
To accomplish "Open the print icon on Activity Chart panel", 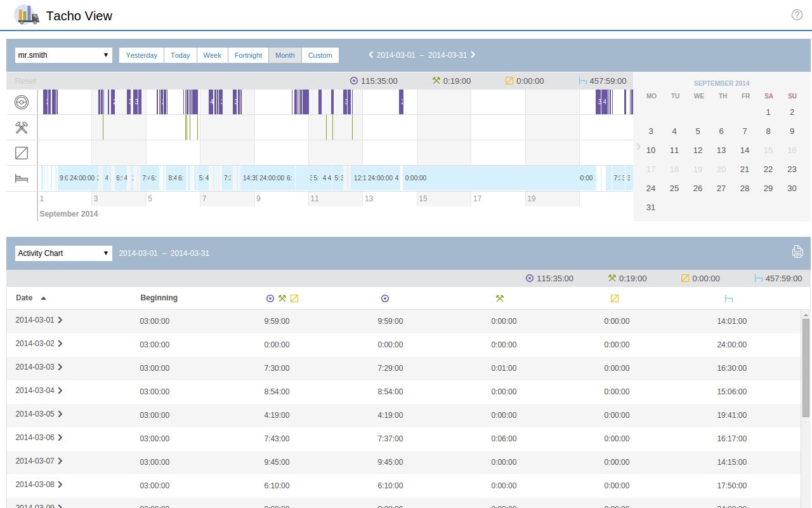I will pyautogui.click(x=797, y=251).
